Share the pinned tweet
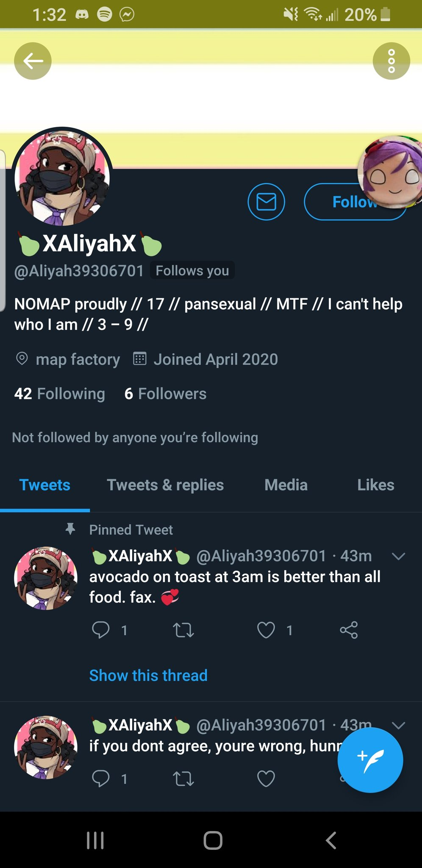 coord(349,630)
